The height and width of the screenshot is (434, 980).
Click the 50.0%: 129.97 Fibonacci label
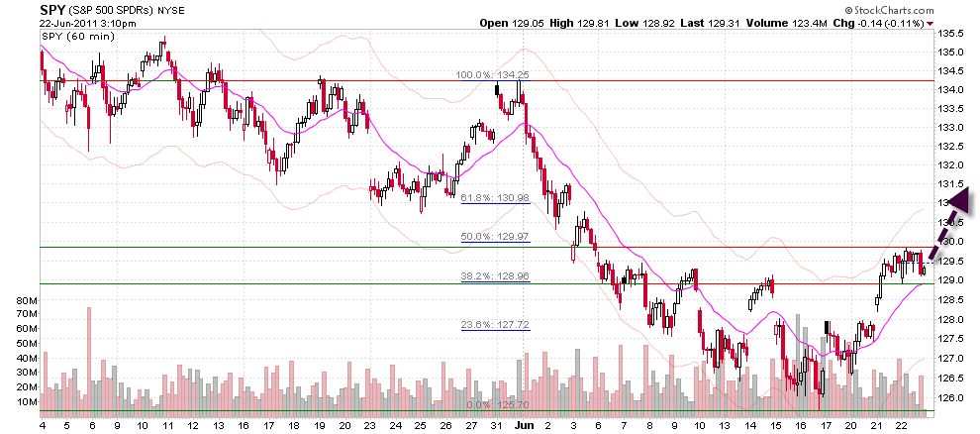(495, 237)
